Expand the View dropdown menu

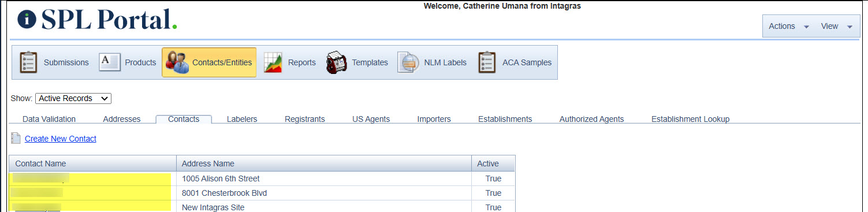click(x=837, y=26)
